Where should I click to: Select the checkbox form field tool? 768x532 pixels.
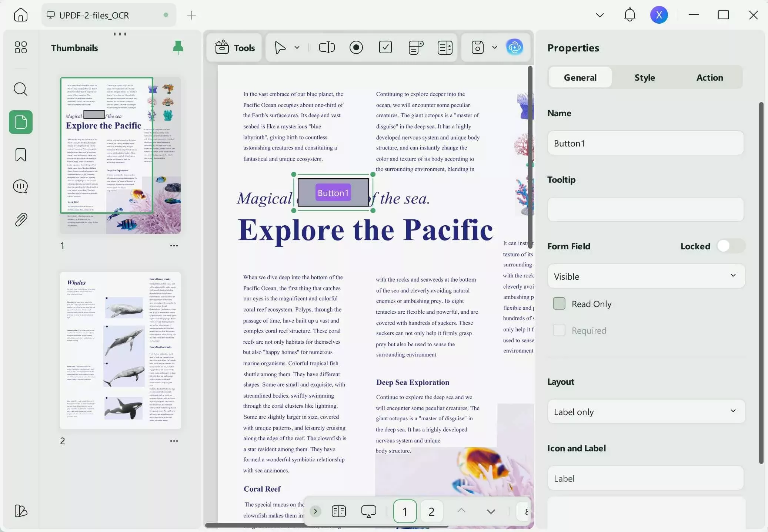coord(385,47)
